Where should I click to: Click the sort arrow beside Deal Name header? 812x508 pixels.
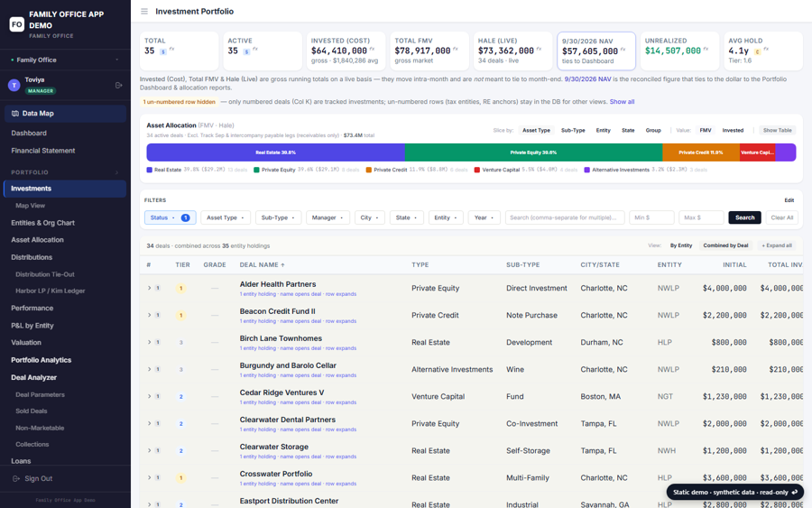[x=282, y=265]
